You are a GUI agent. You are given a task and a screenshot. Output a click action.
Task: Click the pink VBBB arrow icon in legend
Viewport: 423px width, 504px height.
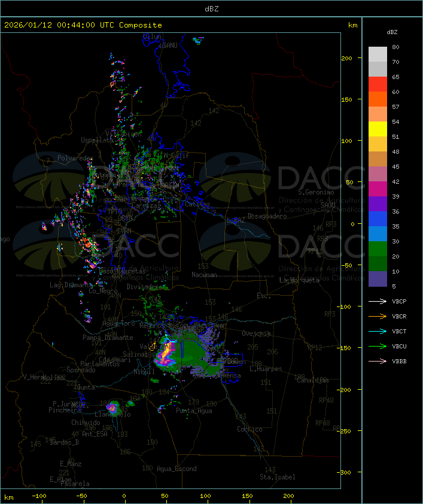(378, 362)
